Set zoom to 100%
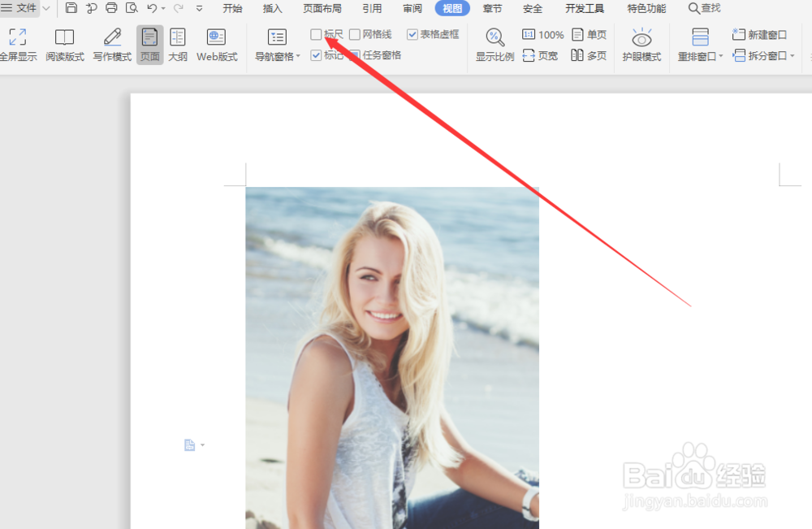 click(x=542, y=35)
